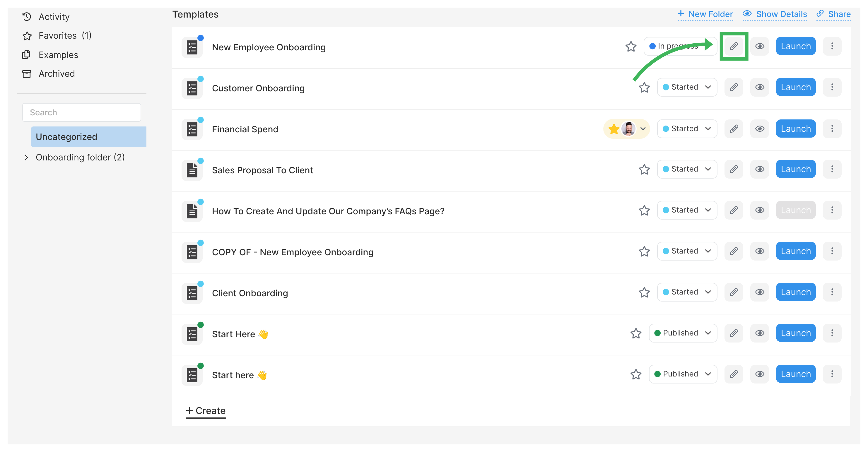Image resolution: width=868 pixels, height=452 pixels.
Task: Click the Search input field
Action: pyautogui.click(x=81, y=112)
